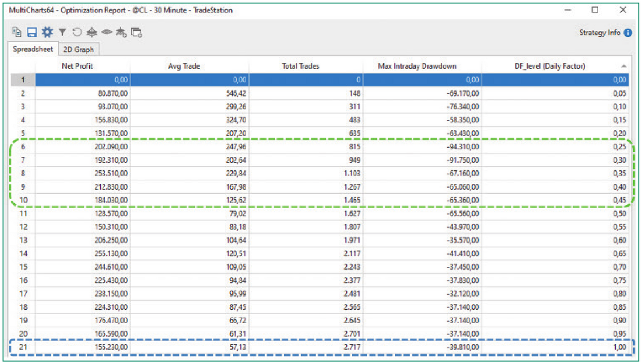Select row number 21 header
Screen dimensions: 643x364
pyautogui.click(x=23, y=347)
